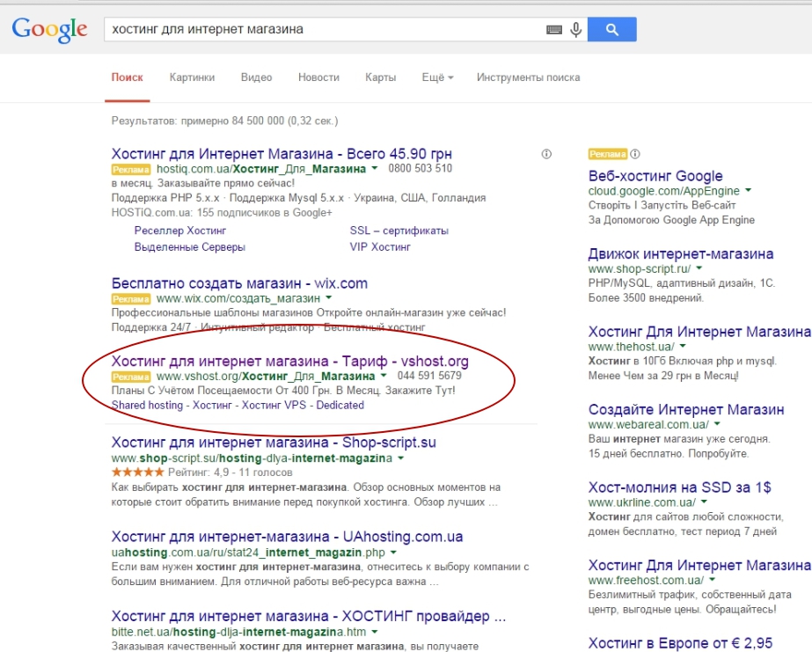
Task: Click the 0800 503 510 phone number
Action: tap(420, 168)
